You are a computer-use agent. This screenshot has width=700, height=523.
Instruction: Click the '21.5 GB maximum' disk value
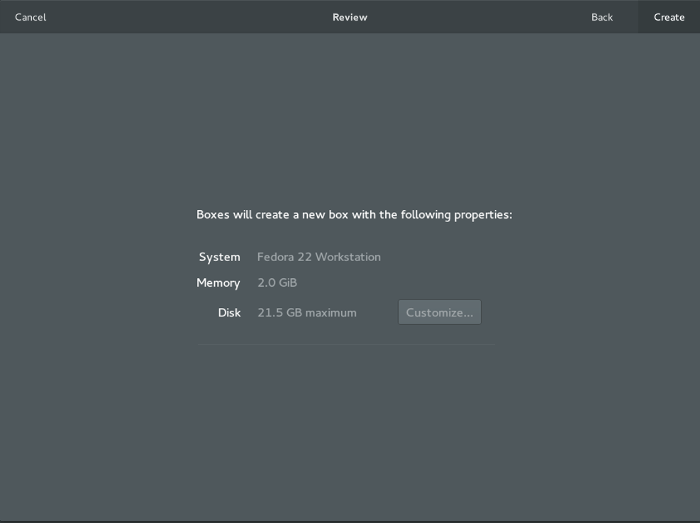pyautogui.click(x=307, y=313)
